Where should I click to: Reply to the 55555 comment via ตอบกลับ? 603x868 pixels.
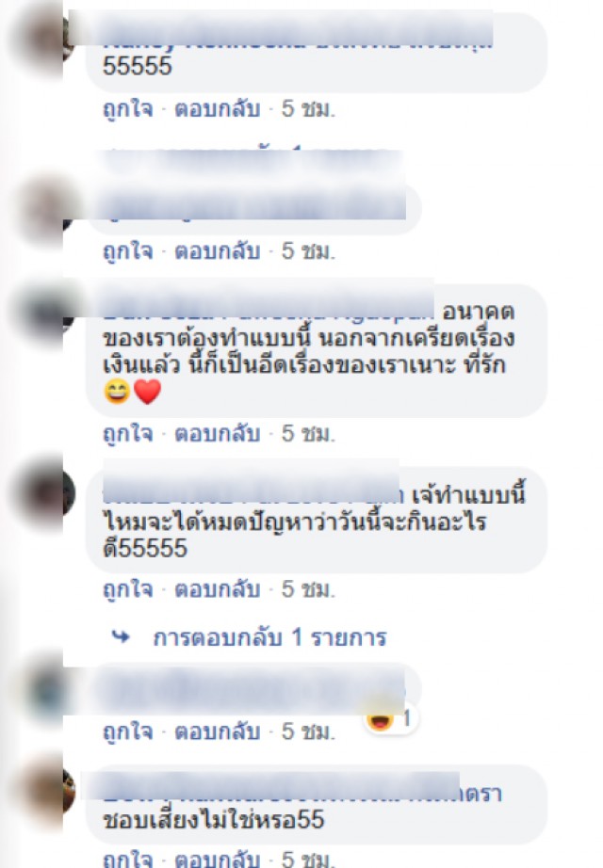[218, 109]
